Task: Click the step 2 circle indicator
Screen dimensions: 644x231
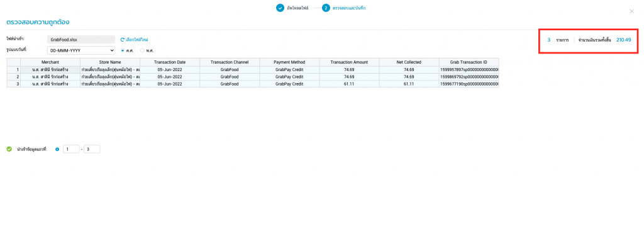Action: [326, 8]
